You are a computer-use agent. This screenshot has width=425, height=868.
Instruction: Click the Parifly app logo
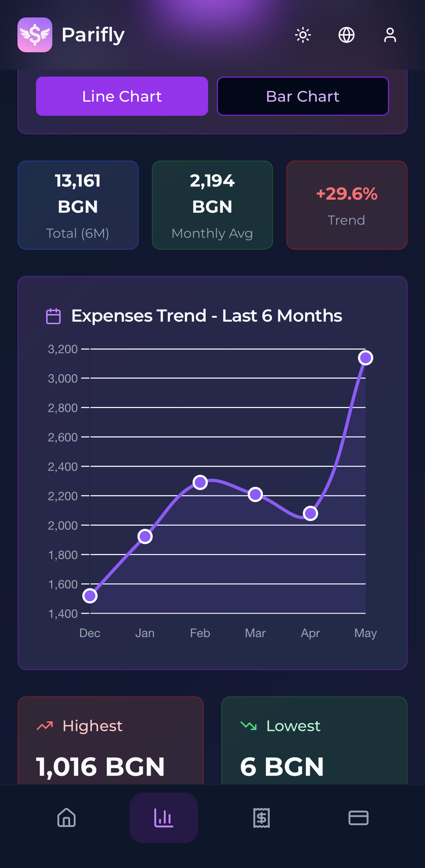[x=35, y=34]
